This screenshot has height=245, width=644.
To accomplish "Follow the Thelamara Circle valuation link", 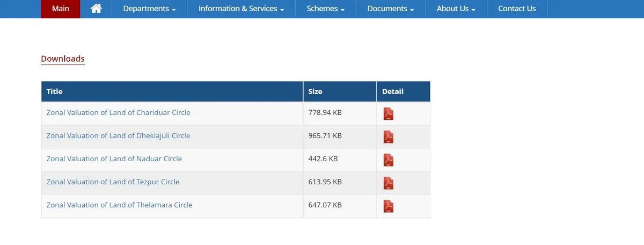I will [x=120, y=205].
